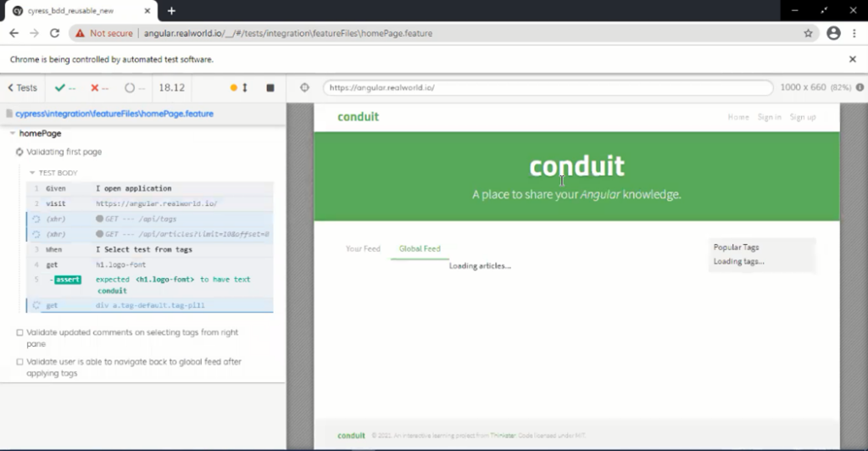The width and height of the screenshot is (868, 451).
Task: Click the large conduit banner heading
Action: (x=576, y=166)
